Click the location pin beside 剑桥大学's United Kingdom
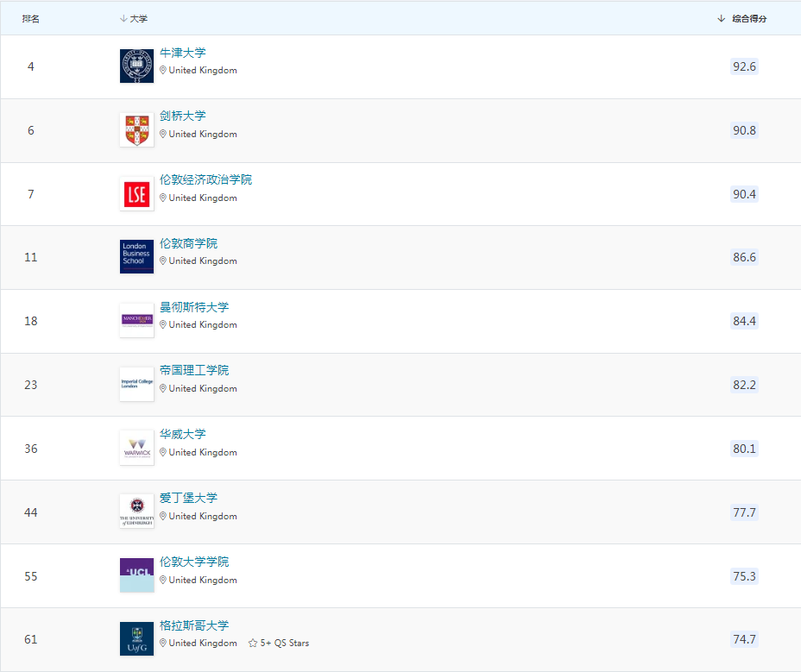 click(x=163, y=135)
